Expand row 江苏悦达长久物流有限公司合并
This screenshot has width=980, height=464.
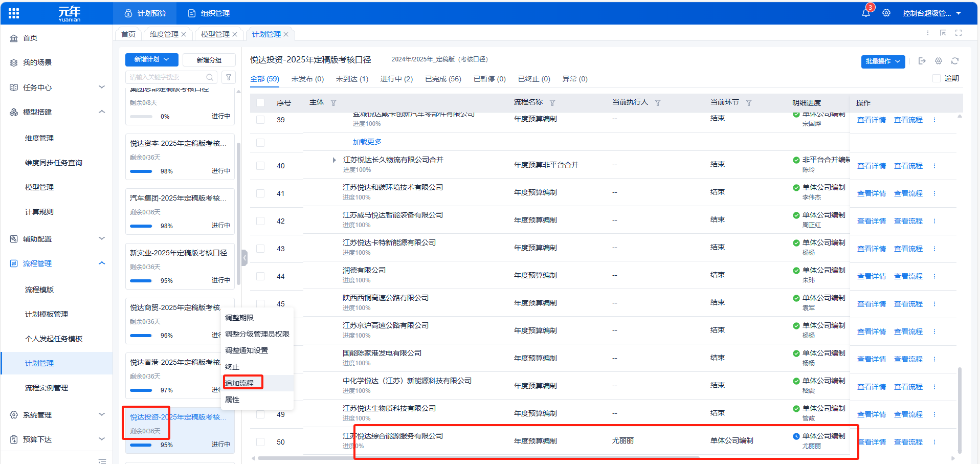334,160
